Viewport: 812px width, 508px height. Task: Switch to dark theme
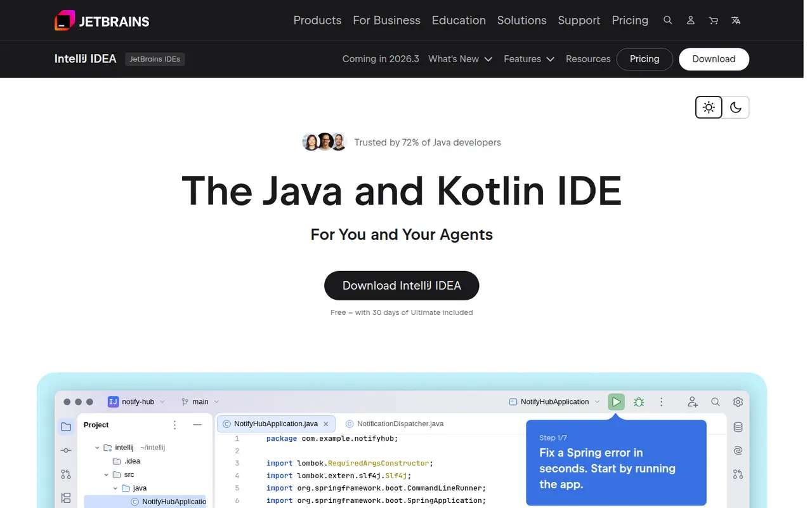click(736, 107)
